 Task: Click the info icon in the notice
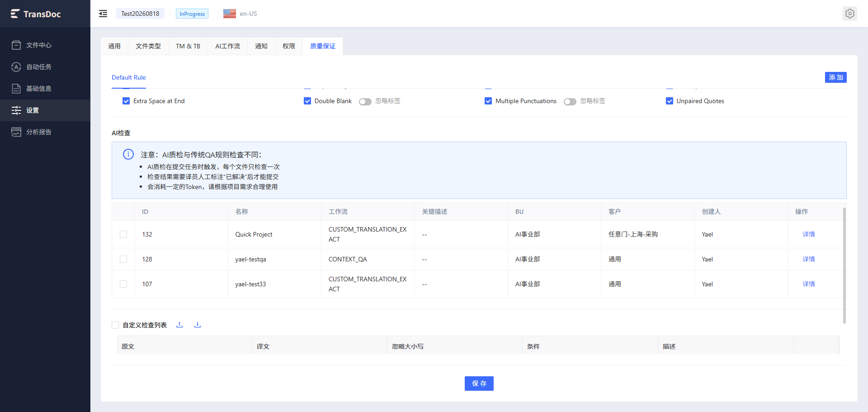click(x=128, y=154)
